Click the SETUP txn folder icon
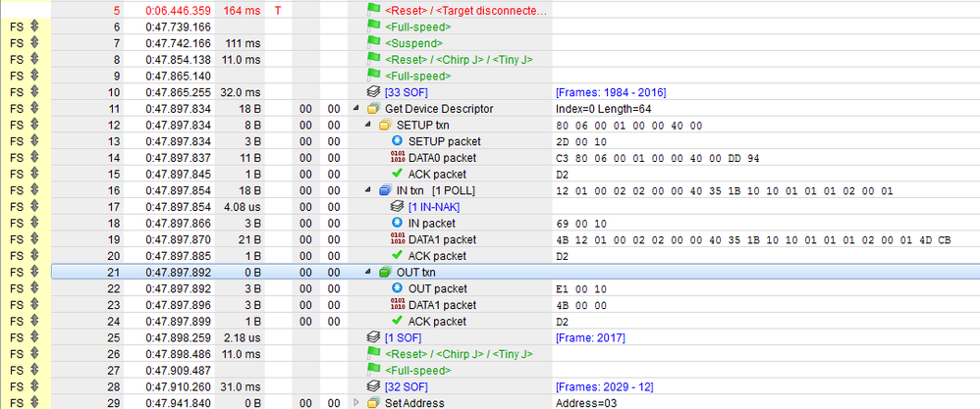The height and width of the screenshot is (409, 980). [x=385, y=125]
